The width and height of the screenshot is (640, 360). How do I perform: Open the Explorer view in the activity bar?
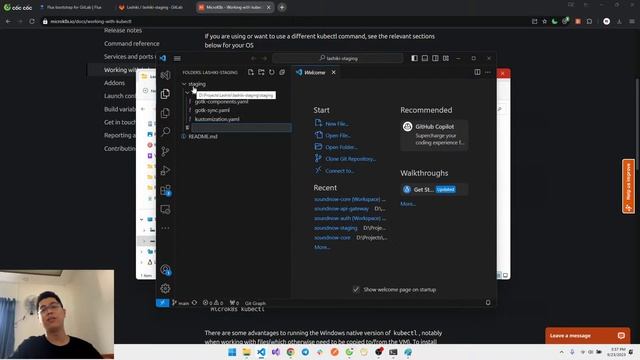[x=165, y=94]
